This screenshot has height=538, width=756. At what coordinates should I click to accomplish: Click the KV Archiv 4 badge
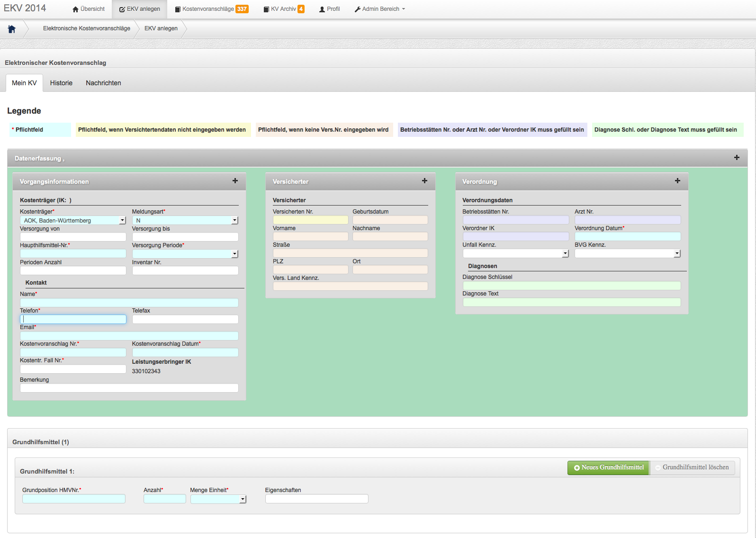(301, 9)
